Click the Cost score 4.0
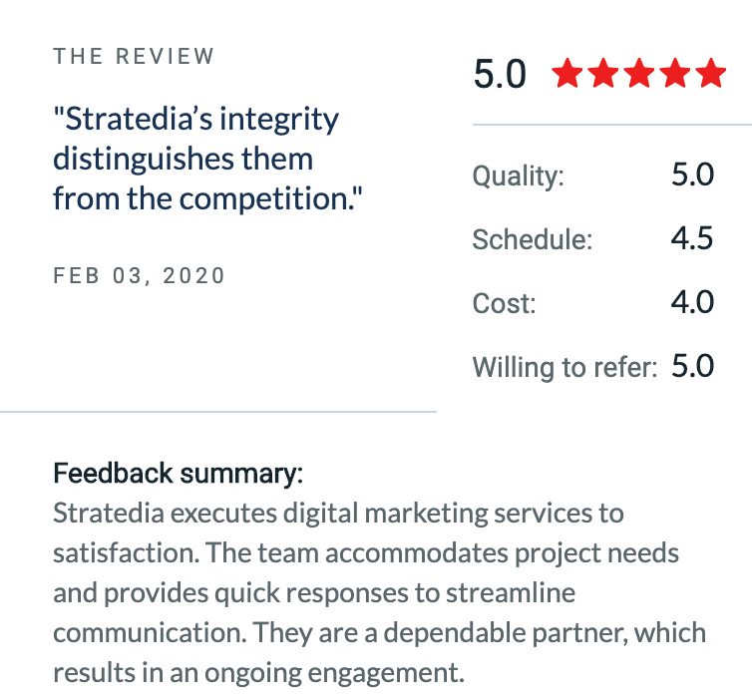The height and width of the screenshot is (700, 752). click(x=692, y=302)
